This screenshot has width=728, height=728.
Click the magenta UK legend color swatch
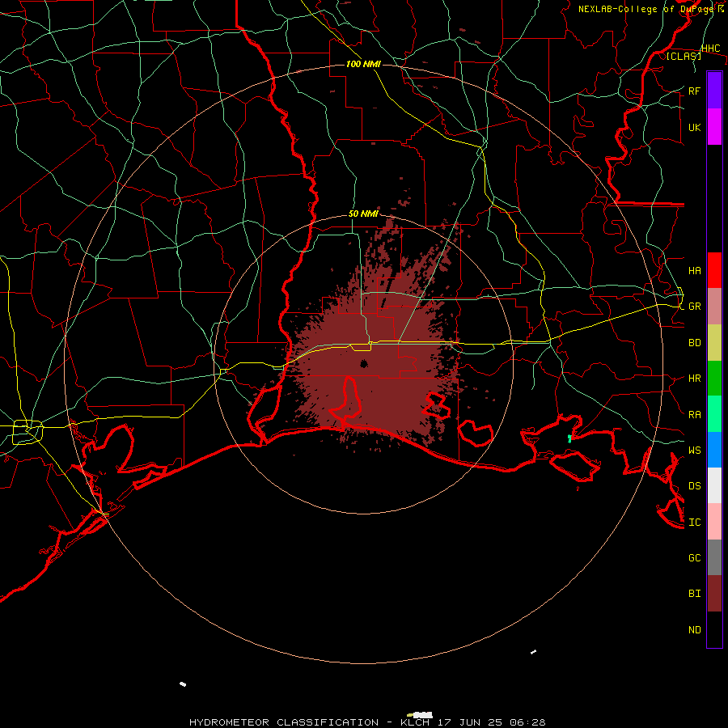point(714,127)
